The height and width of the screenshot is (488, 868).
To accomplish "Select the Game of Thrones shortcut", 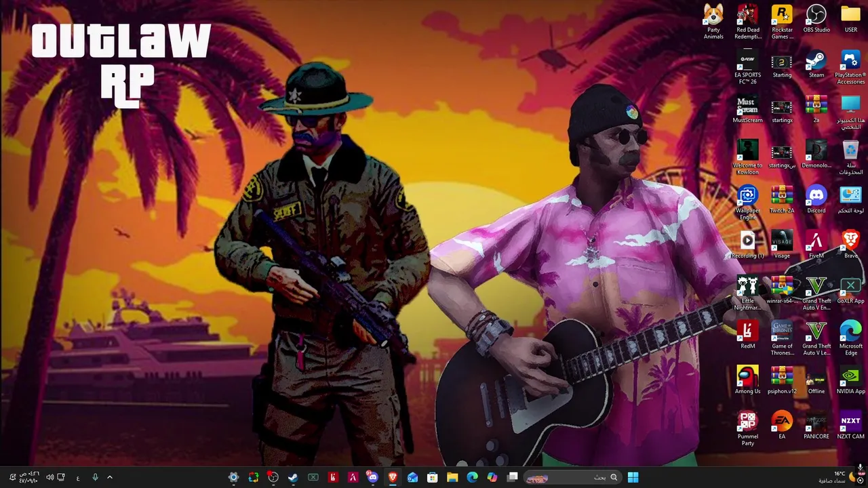I will click(782, 338).
